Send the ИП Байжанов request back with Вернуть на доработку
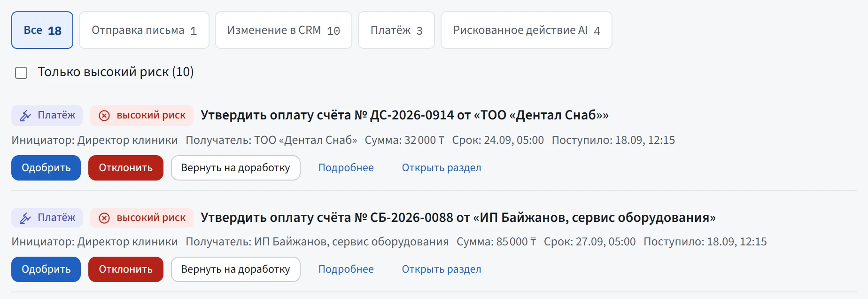 pos(236,269)
